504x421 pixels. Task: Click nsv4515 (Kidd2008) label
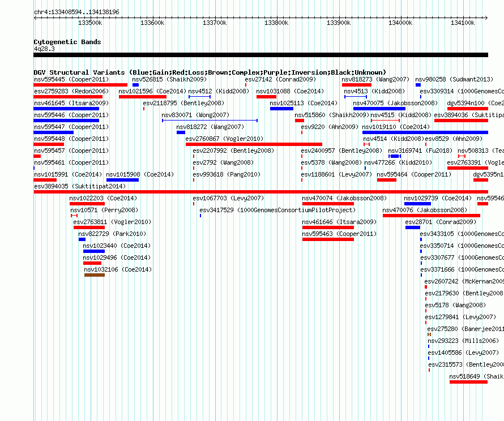pos(401,115)
